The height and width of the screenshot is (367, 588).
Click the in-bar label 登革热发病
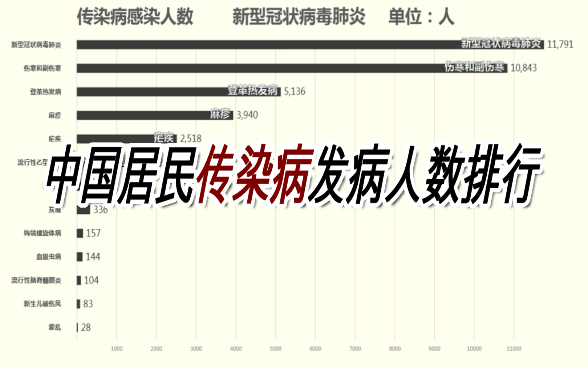253,90
